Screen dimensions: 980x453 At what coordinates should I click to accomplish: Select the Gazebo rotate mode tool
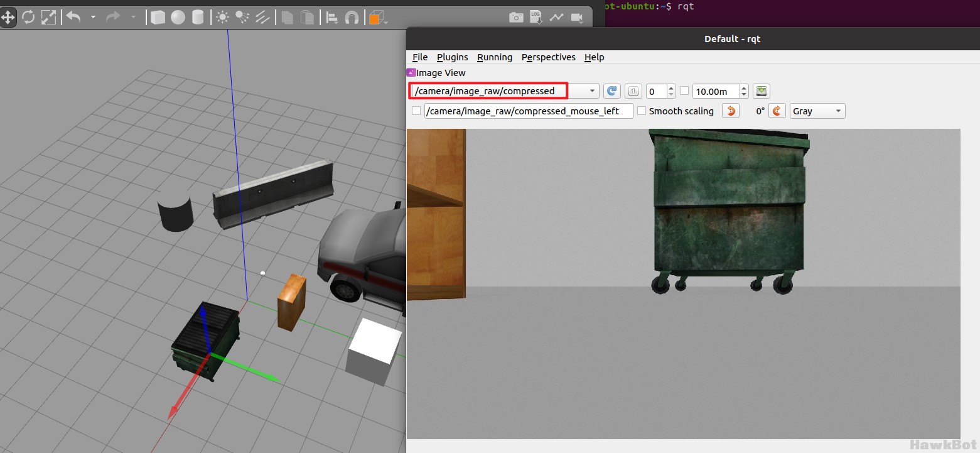28,17
